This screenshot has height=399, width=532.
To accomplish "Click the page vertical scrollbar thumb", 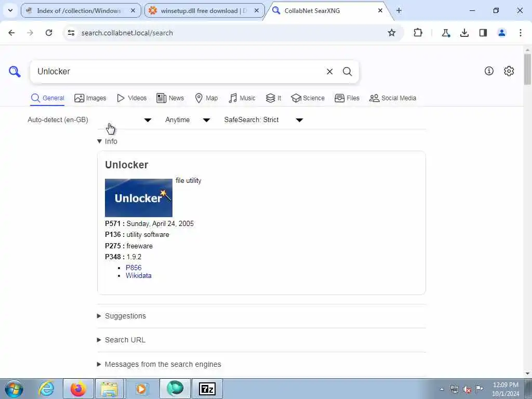I will 528,69.
